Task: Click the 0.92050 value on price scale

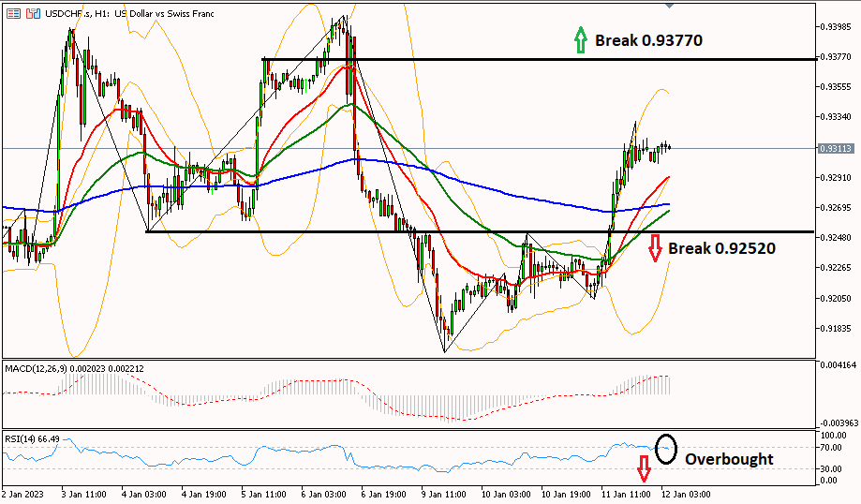Action: point(836,298)
